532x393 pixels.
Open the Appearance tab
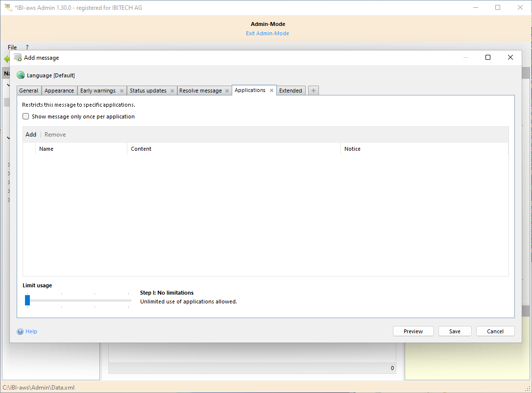59,91
